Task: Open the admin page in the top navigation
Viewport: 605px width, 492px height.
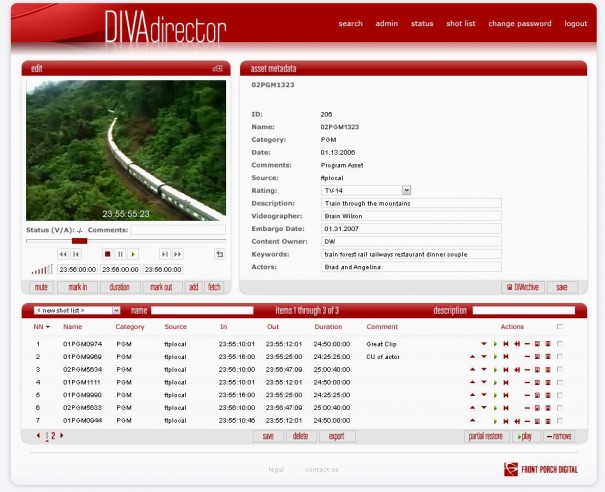Action: pyautogui.click(x=387, y=24)
